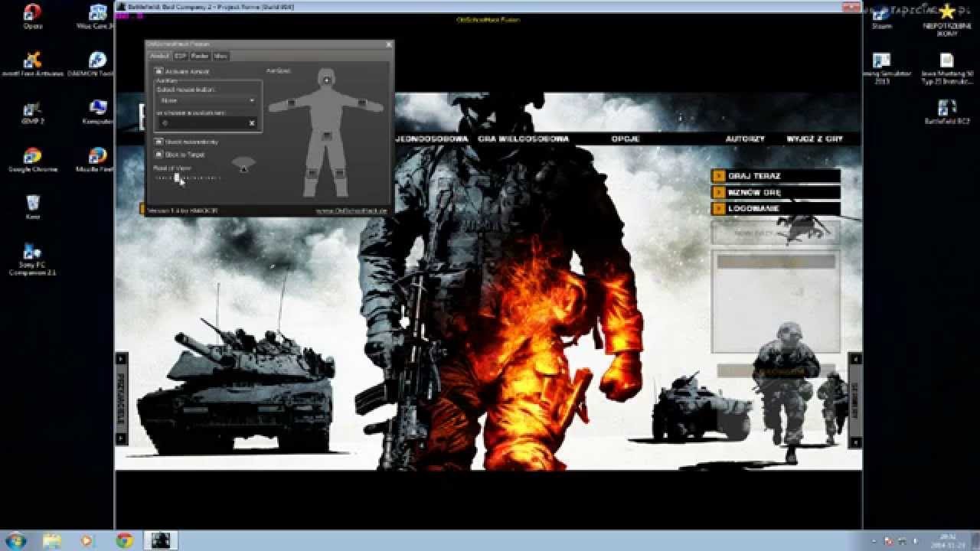Clear the custom key field
980x551 pixels.
(252, 122)
